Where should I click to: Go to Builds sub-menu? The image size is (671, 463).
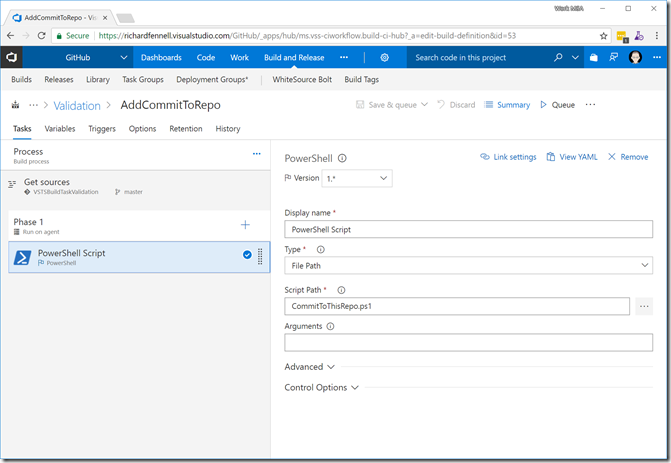click(x=21, y=80)
